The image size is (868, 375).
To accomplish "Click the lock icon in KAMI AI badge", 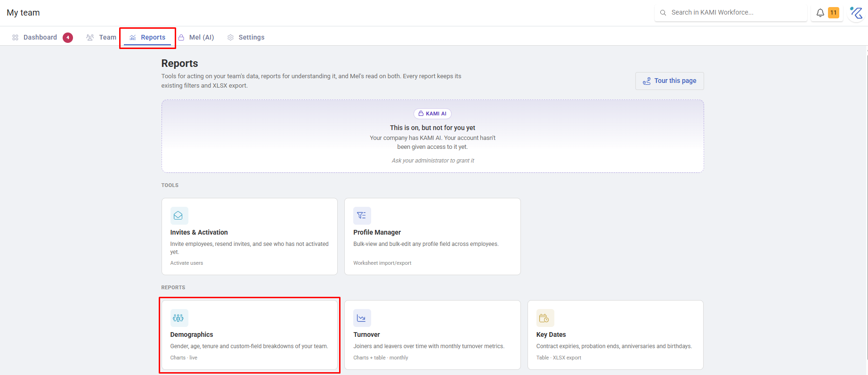I will click(x=421, y=114).
